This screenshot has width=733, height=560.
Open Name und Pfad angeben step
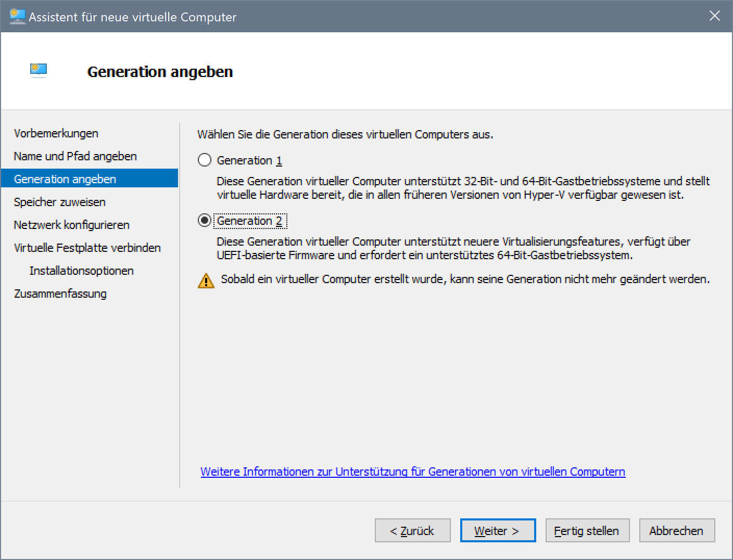[75, 156]
